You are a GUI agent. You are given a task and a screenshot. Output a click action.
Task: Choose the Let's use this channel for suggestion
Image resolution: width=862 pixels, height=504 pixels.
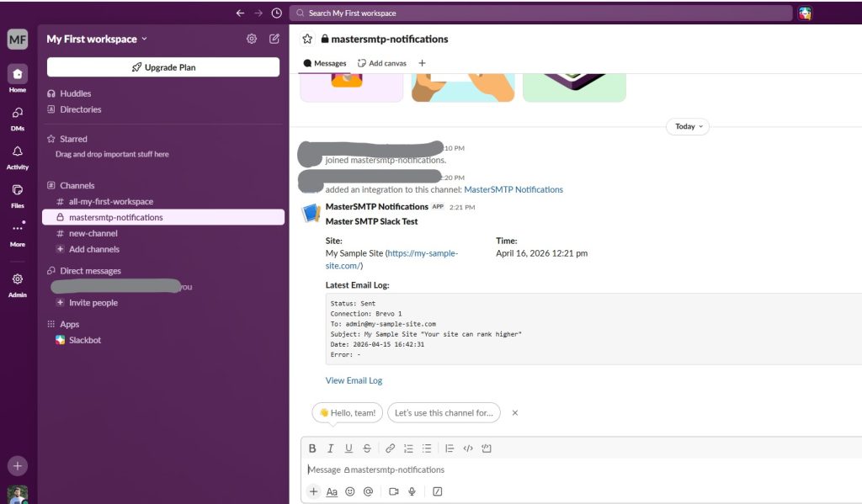(x=444, y=413)
